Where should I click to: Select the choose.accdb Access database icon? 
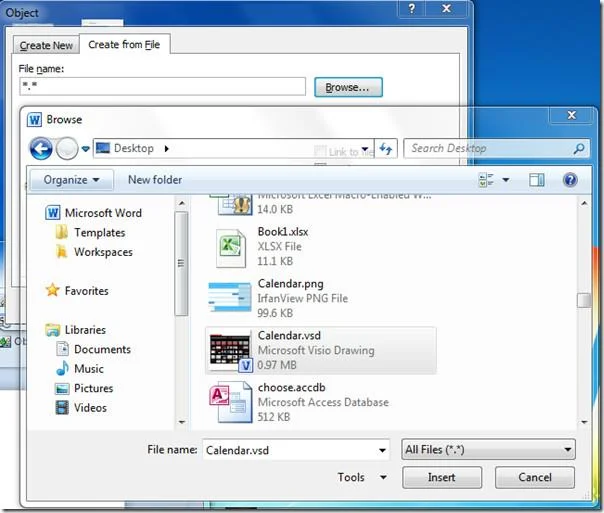click(231, 402)
